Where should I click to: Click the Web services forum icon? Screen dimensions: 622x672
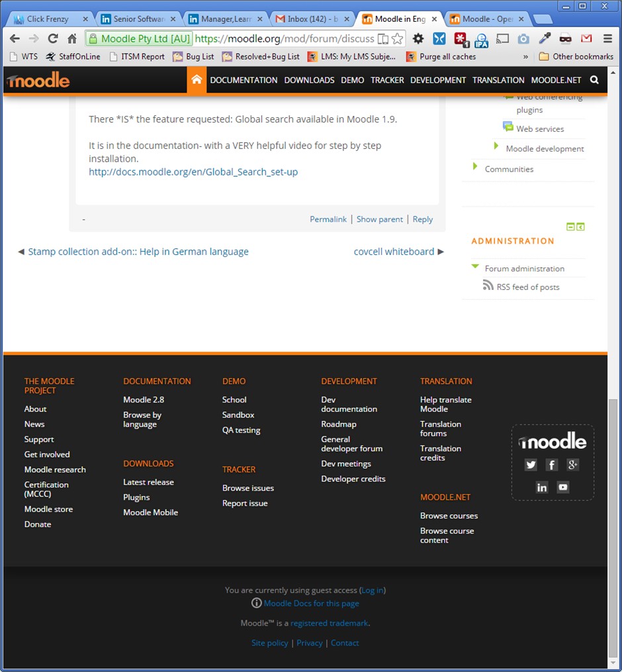coord(508,127)
